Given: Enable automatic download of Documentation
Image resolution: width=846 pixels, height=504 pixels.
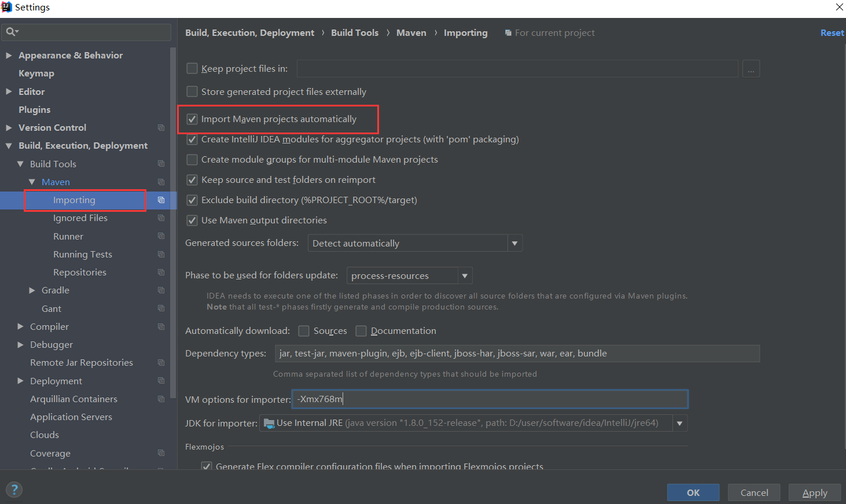Looking at the screenshot, I should click(x=361, y=331).
